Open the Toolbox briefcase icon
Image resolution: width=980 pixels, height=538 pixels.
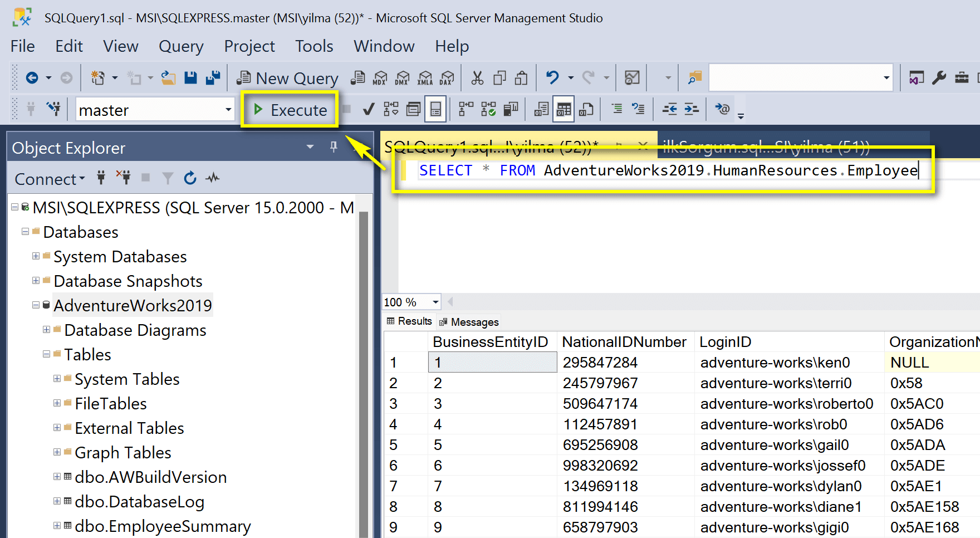click(962, 78)
